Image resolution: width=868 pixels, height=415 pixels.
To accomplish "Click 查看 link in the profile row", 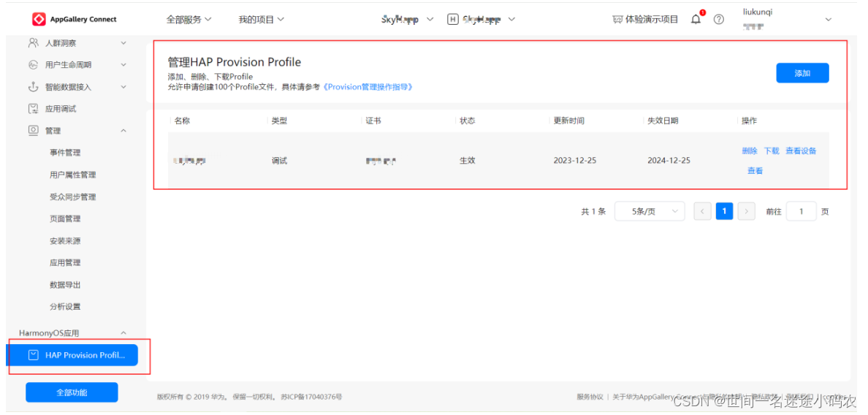I will (x=755, y=170).
